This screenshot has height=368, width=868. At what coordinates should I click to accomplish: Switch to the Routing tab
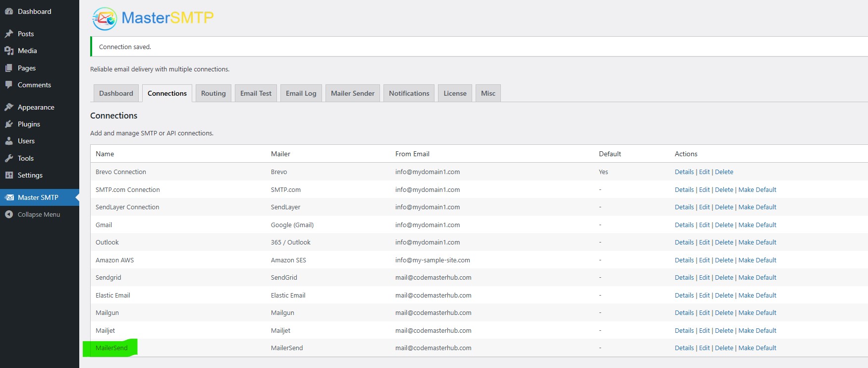click(x=213, y=93)
